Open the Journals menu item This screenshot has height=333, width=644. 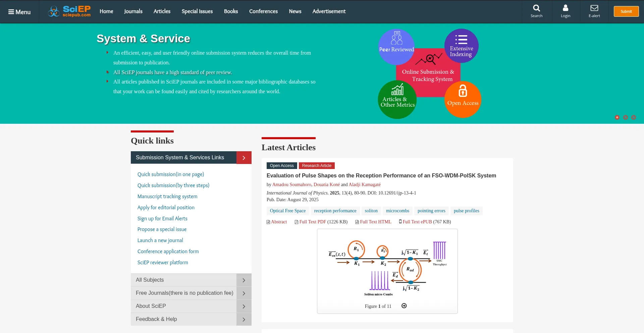point(133,11)
